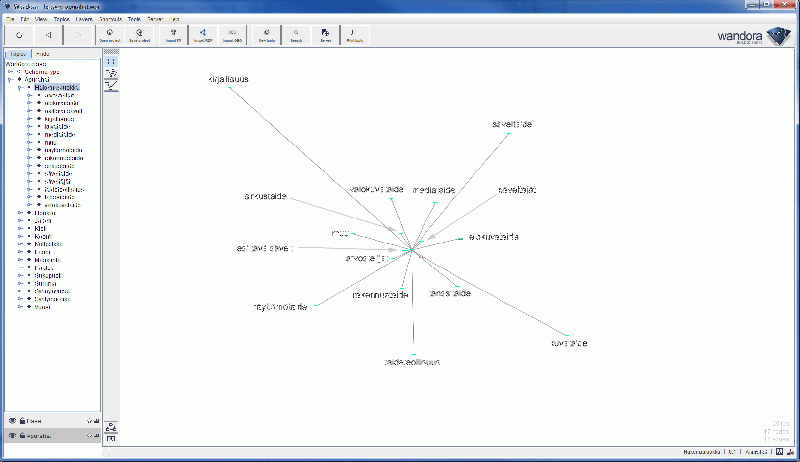The width and height of the screenshot is (800, 462).
Task: Select the kuvataide node in the graph
Action: coord(567,343)
